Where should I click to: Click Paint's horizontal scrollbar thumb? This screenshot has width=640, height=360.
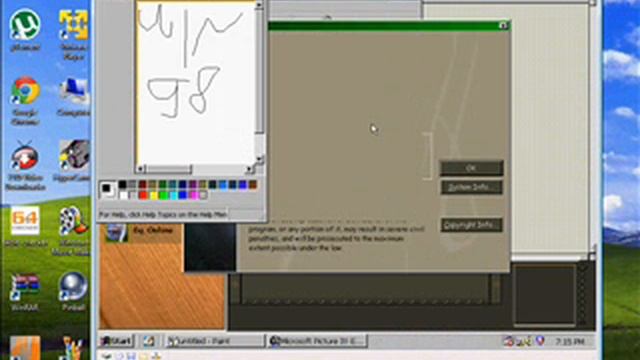coord(168,169)
